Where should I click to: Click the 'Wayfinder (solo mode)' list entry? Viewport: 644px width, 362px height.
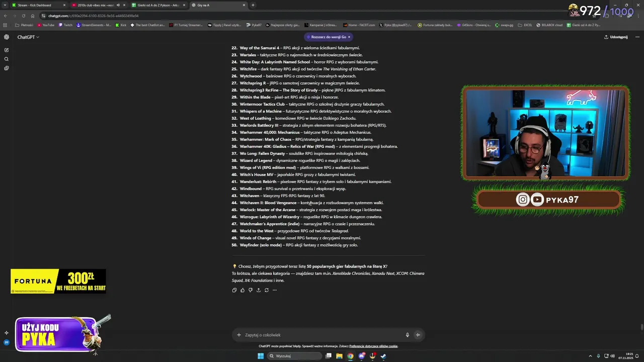294,245
